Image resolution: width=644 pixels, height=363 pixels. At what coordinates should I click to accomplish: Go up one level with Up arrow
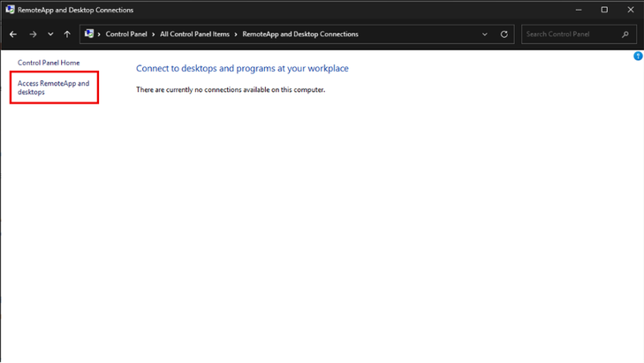(x=67, y=34)
